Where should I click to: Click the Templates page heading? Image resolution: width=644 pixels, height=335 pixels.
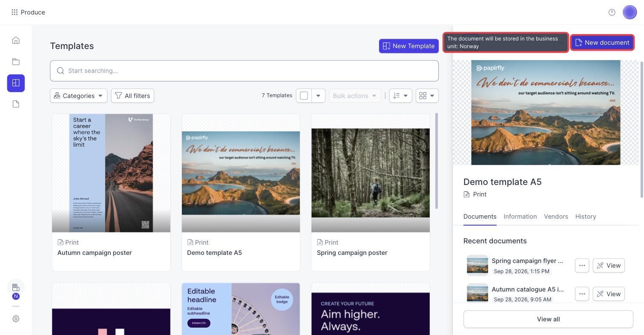(72, 46)
